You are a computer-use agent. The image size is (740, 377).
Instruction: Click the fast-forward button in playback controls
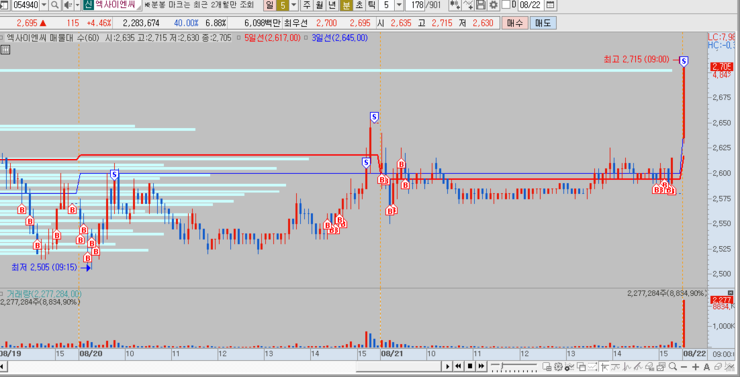[x=481, y=366]
